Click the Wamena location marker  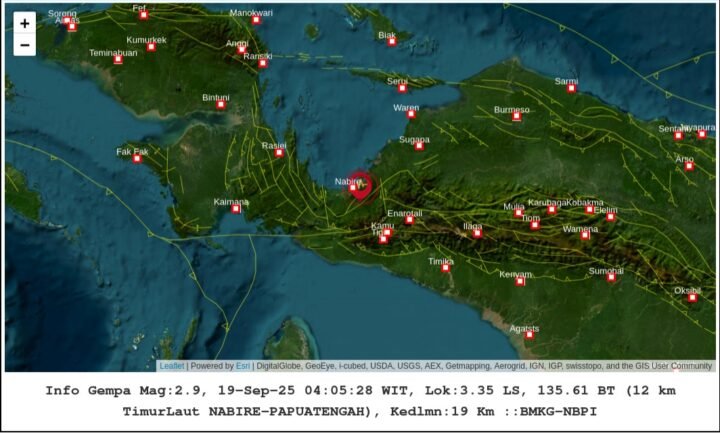tap(585, 236)
